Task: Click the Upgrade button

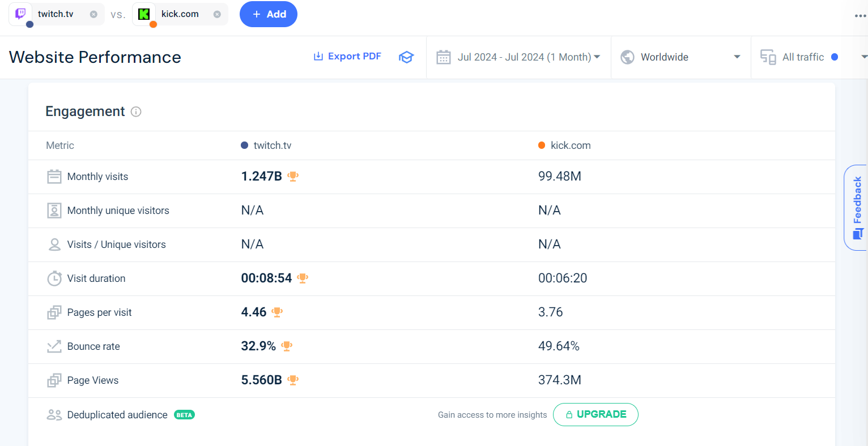Action: (595, 414)
